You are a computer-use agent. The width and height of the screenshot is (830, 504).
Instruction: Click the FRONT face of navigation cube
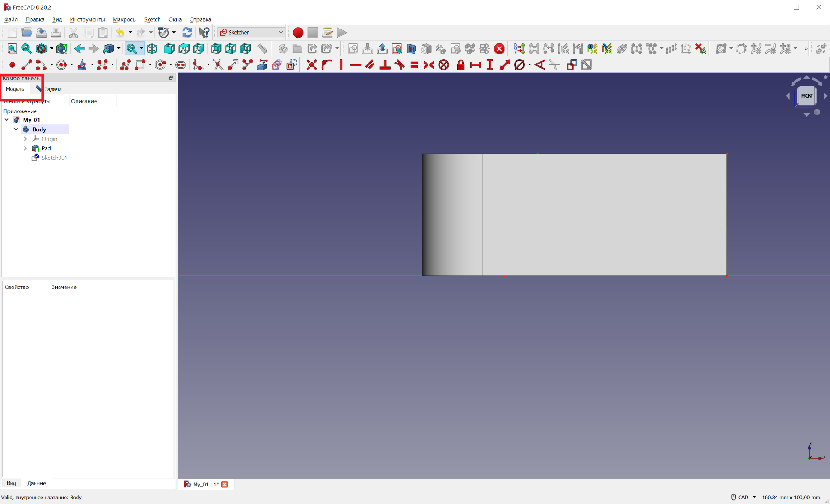[807, 96]
